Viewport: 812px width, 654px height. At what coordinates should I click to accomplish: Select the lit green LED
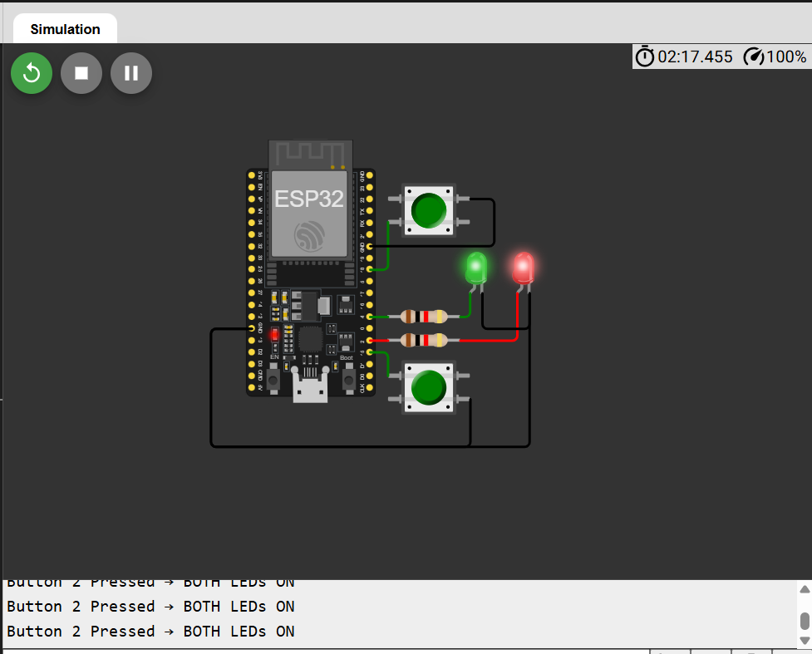click(476, 268)
